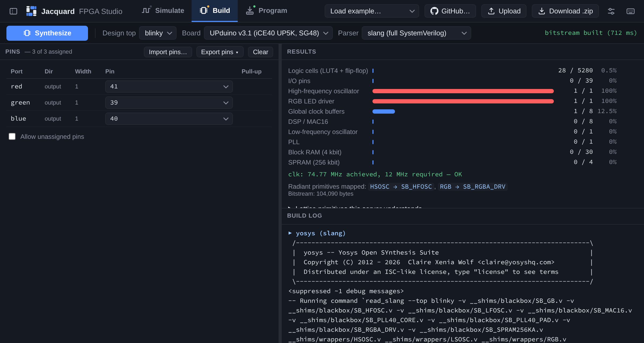Open pin dropdown for green port
644x343 pixels.
point(169,103)
